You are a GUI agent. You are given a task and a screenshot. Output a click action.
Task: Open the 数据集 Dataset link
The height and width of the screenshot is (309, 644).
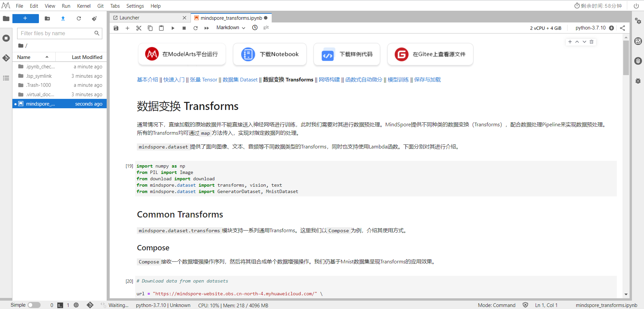240,80
